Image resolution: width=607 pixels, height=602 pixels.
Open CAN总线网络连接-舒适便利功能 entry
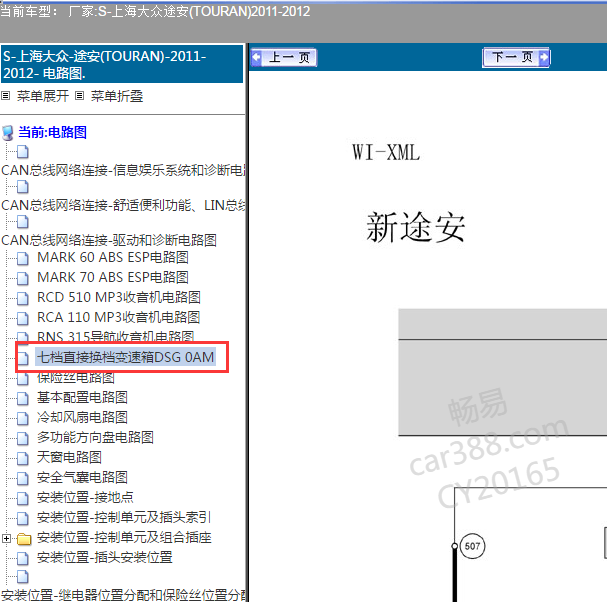pos(123,205)
